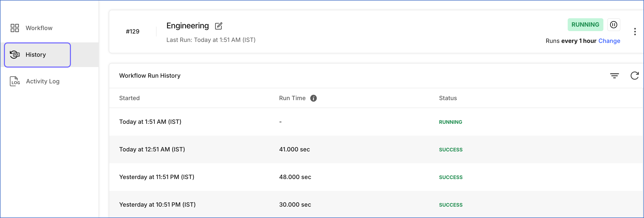Click the #129 workflow ID

coord(132,32)
